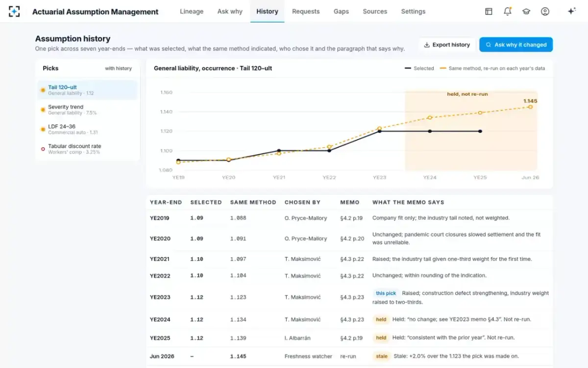The width and height of the screenshot is (588, 368).
Task: Switch to the Lineage tab
Action: 192,11
